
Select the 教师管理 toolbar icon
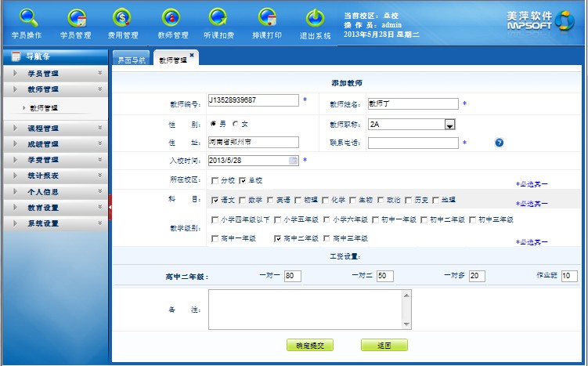(172, 23)
